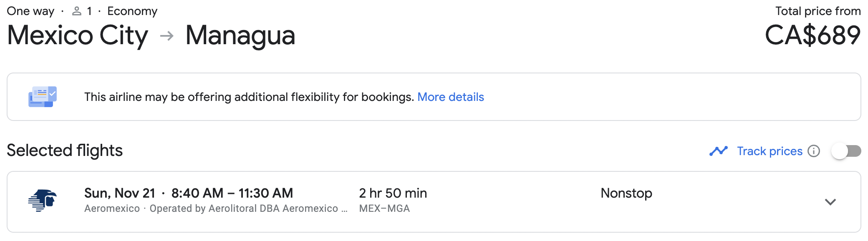Screen dimensions: 868x241
Task: Click the One way trip type label
Action: (x=30, y=11)
